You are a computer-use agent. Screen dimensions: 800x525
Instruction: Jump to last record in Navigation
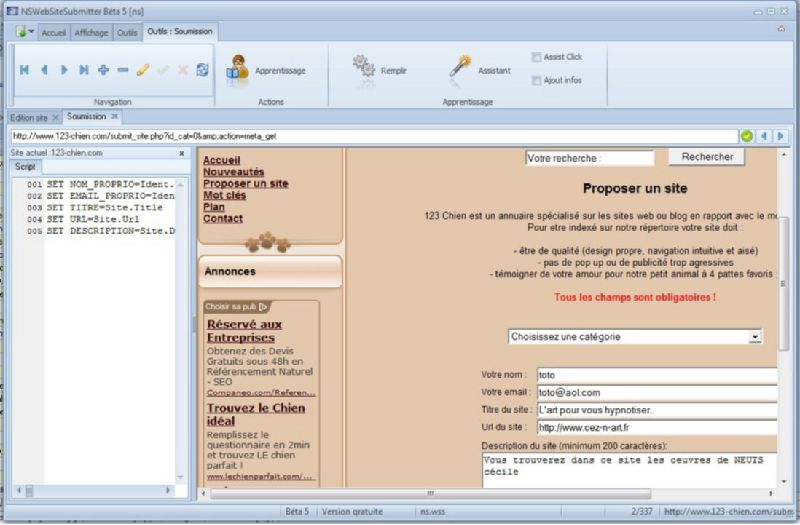coord(83,70)
